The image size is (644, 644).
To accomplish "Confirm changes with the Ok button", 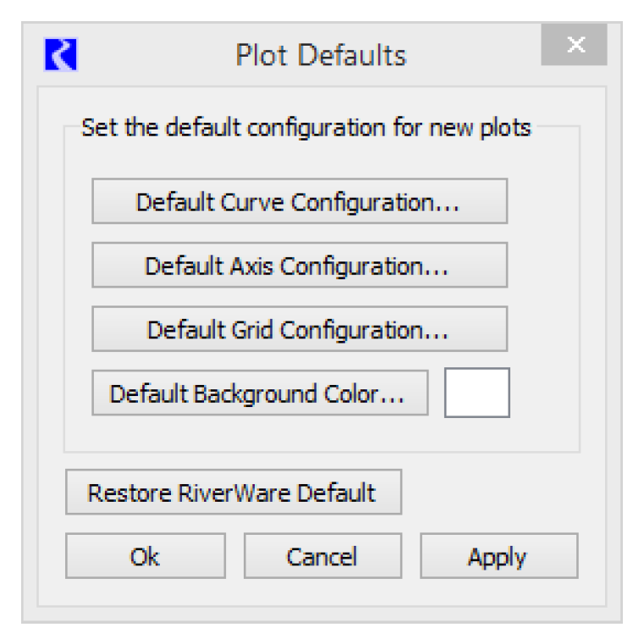I will coord(145,556).
